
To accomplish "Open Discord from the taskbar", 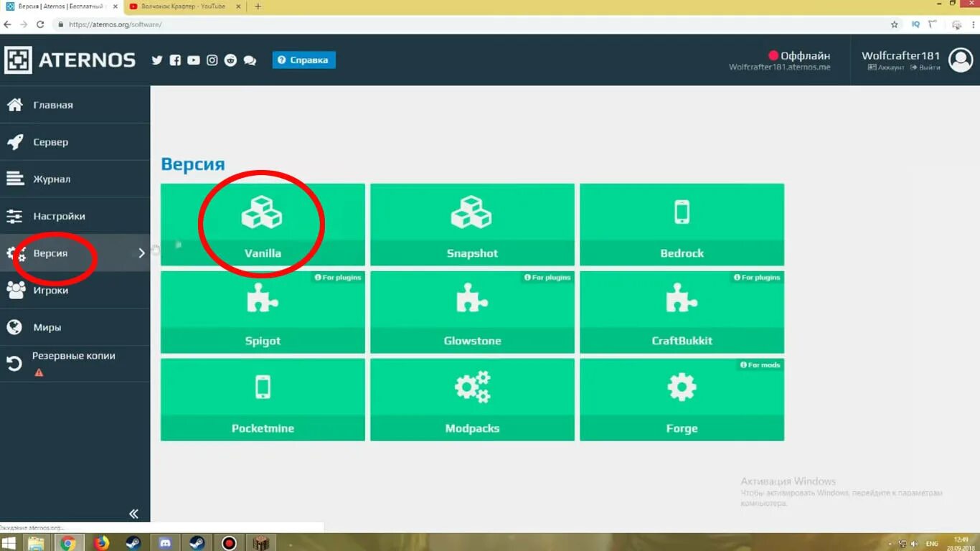I will tap(166, 543).
